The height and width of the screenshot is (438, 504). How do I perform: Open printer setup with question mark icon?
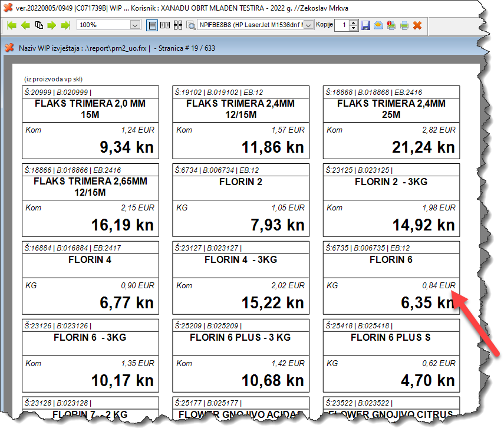tap(391, 25)
